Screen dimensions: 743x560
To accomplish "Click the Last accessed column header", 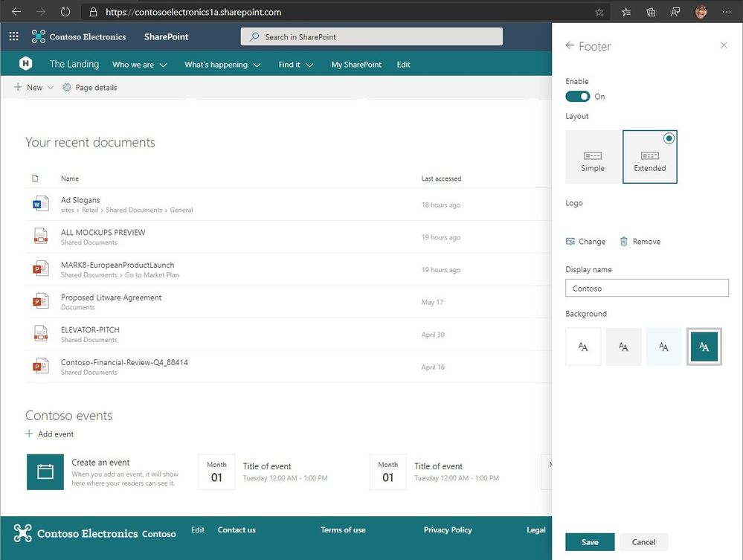I will tap(441, 178).
